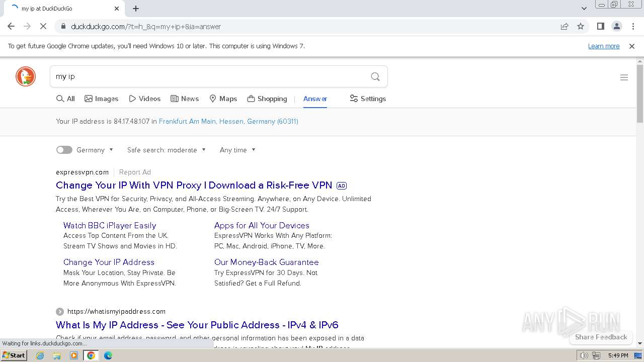
Task: Go forward to next page
Action: coord(27,26)
